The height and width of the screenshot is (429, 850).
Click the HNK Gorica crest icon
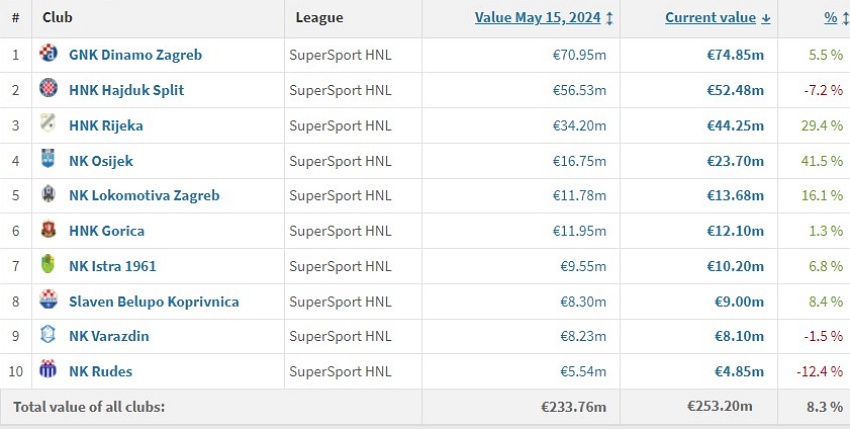pyautogui.click(x=48, y=229)
